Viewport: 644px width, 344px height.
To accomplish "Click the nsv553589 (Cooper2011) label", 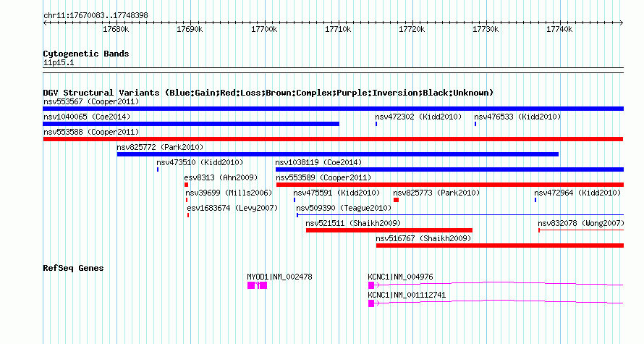I will point(323,177).
